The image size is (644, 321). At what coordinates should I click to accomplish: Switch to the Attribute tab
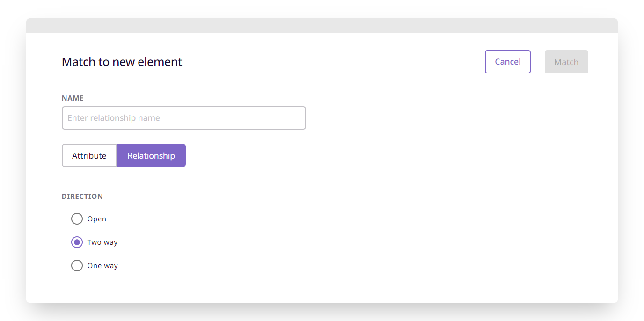coord(89,155)
